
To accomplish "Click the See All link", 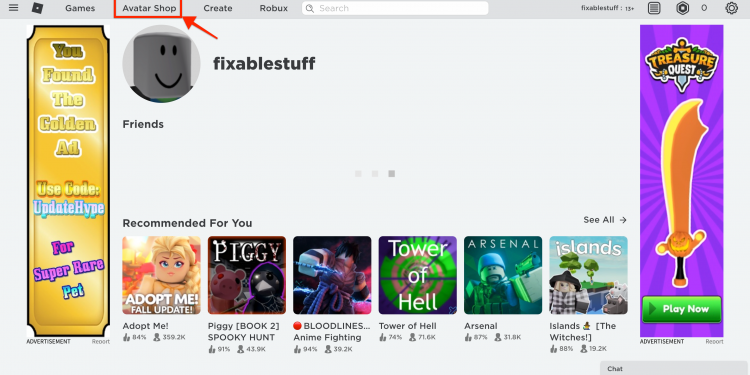I will [x=599, y=220].
